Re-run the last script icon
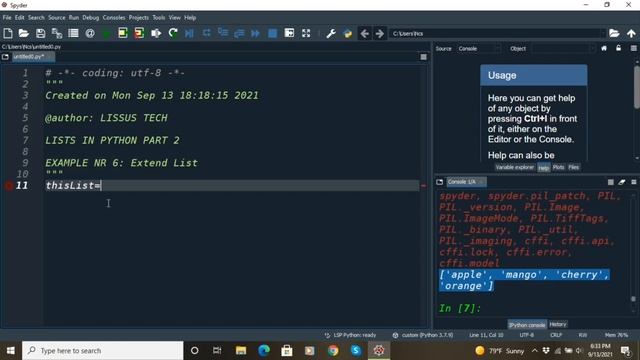The width and height of the screenshot is (640, 360). point(173,33)
